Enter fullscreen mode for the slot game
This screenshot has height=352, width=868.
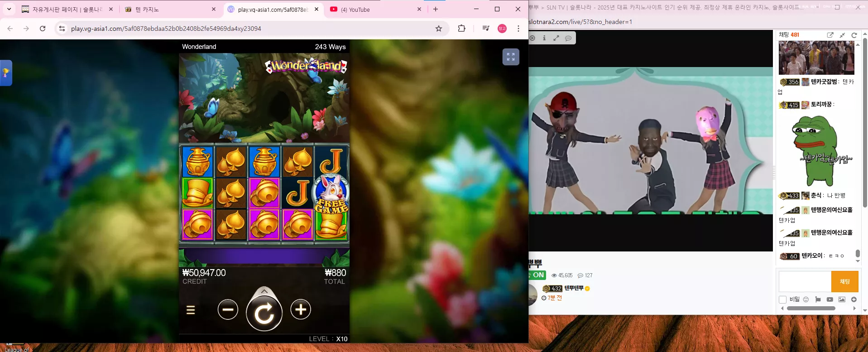click(511, 57)
